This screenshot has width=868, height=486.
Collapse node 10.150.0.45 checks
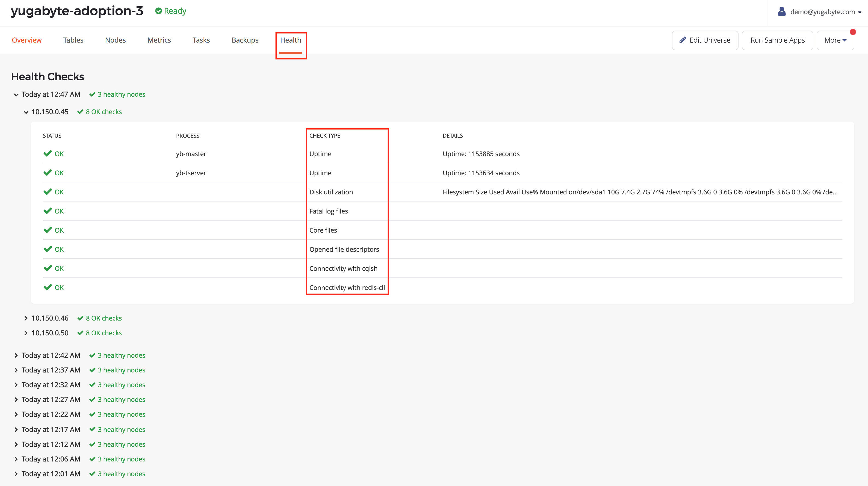click(26, 112)
